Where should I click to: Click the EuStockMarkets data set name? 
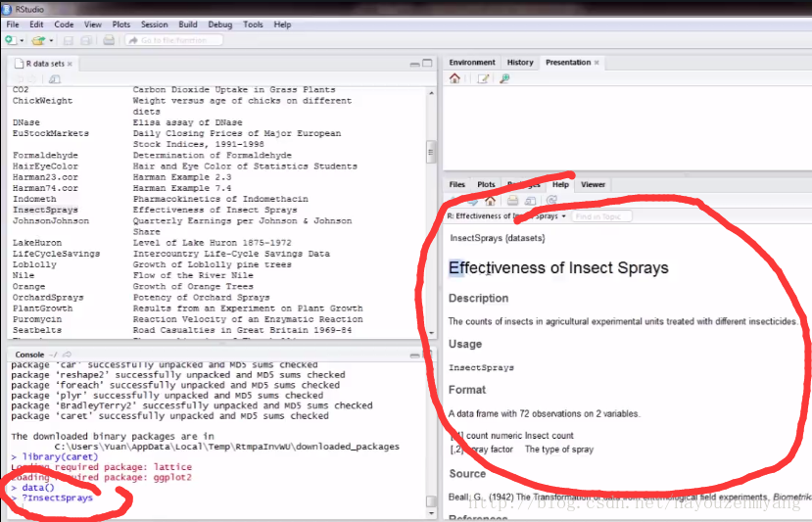[x=51, y=133]
